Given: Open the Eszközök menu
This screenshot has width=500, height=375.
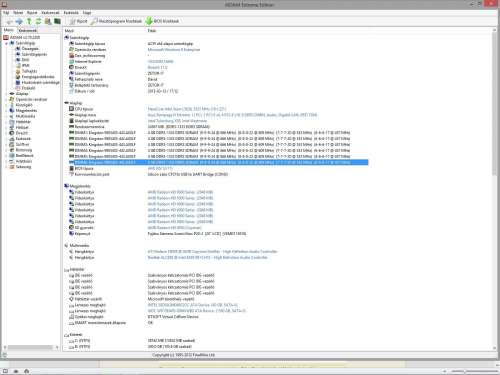Looking at the screenshot, I should pyautogui.click(x=71, y=13).
